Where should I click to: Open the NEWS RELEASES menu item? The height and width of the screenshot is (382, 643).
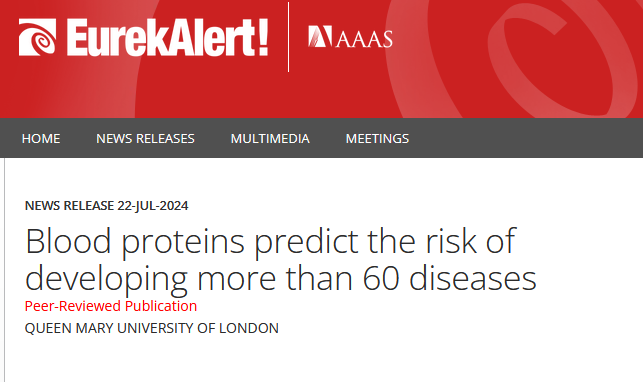(145, 139)
